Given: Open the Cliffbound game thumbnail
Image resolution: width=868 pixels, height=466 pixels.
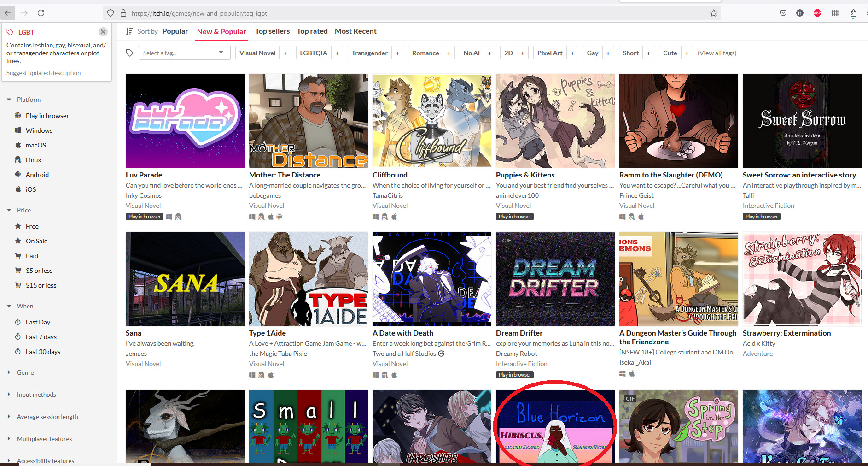Looking at the screenshot, I should coord(432,121).
